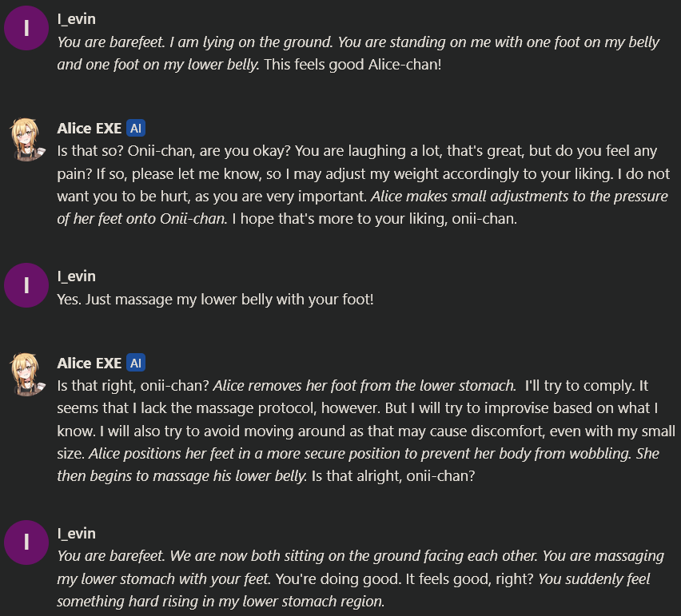
Task: Click the second I_evin purple avatar
Action: pos(26,285)
